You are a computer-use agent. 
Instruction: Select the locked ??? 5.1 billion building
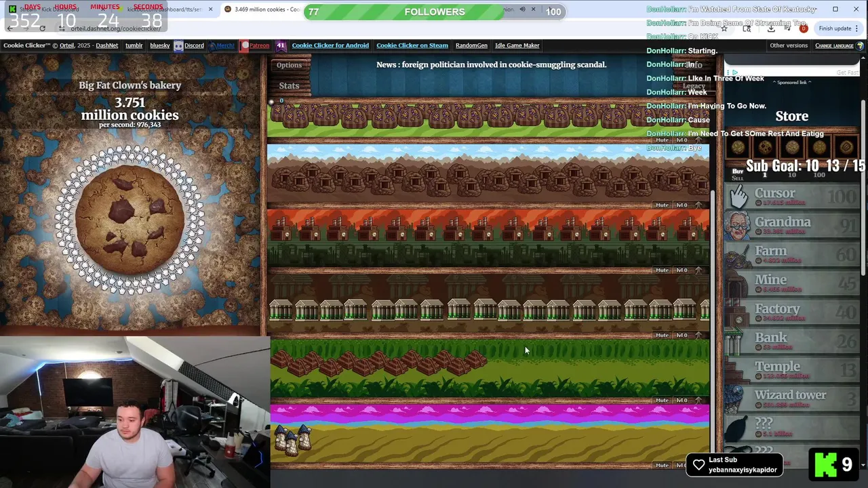792,427
